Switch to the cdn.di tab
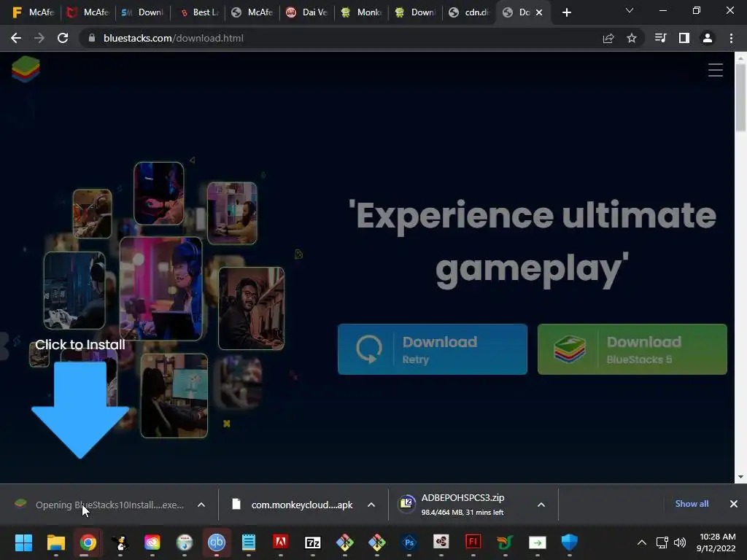The image size is (747, 560). (469, 12)
